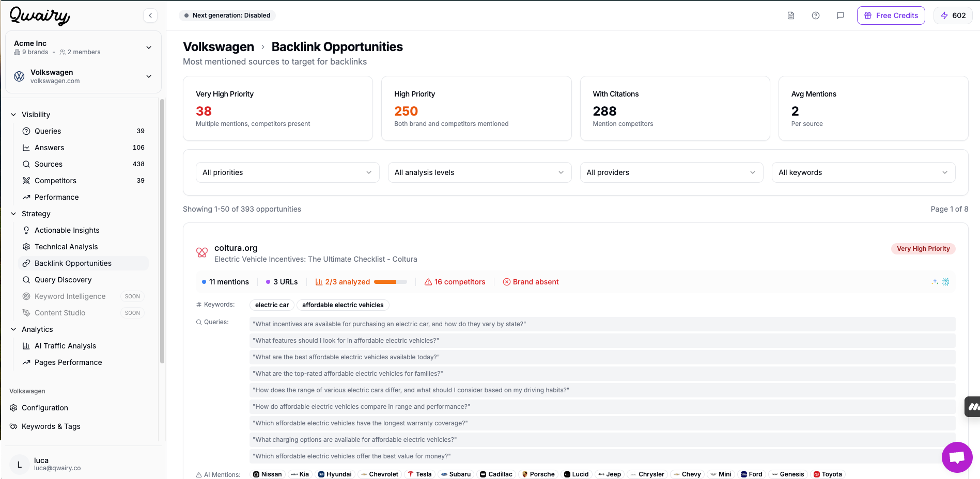The image size is (980, 479).
Task: Click the Free Credits button
Action: click(891, 15)
